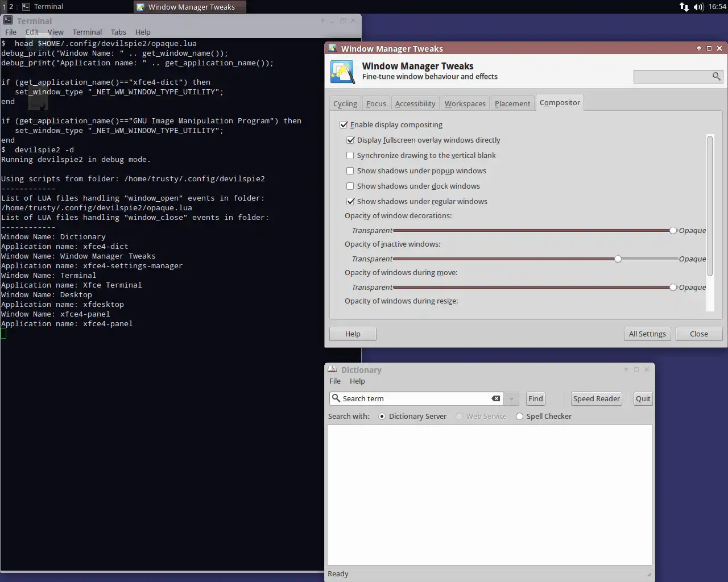This screenshot has width=728, height=582.
Task: Click the Terminal icon in the panel taskbar
Action: coord(26,6)
